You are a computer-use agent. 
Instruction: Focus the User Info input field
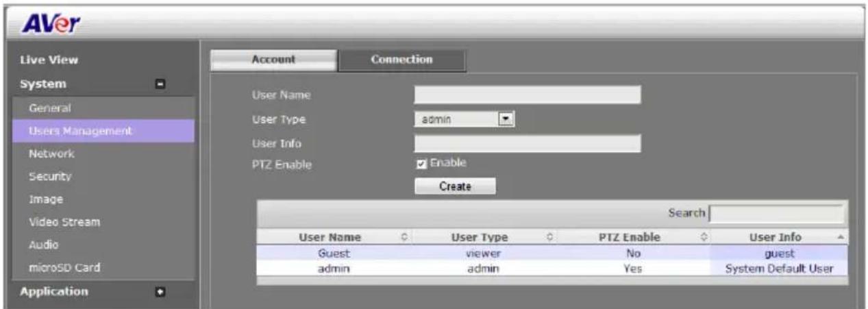[527, 143]
